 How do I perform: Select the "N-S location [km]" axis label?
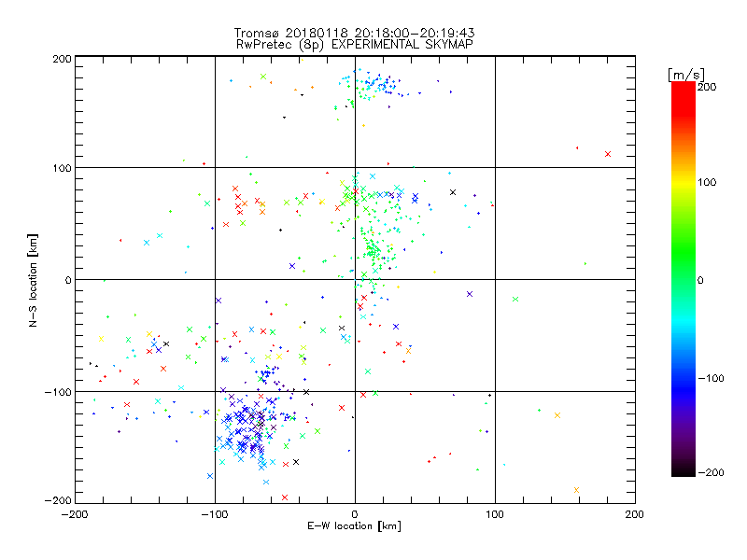point(33,280)
